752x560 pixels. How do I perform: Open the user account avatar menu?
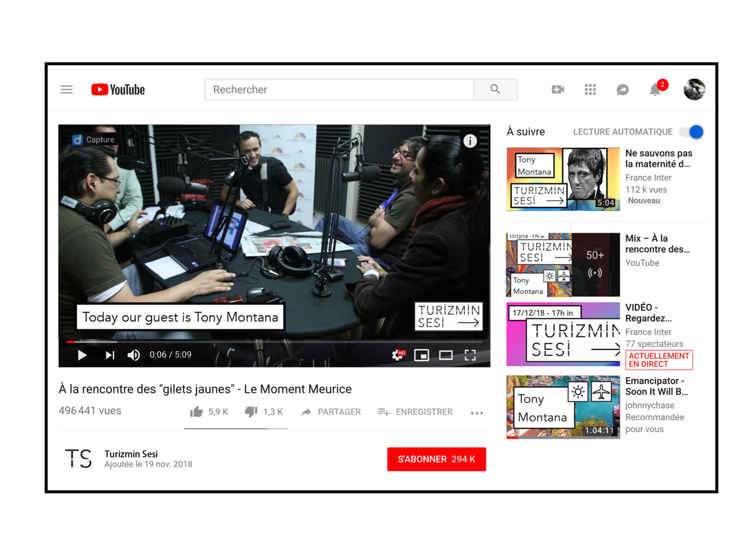694,90
